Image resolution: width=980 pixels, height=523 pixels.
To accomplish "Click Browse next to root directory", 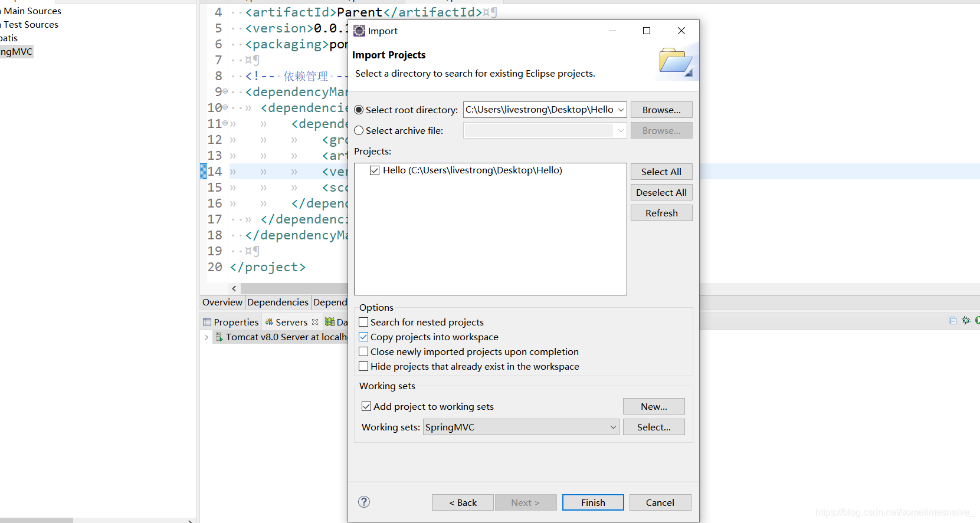I will 661,110.
